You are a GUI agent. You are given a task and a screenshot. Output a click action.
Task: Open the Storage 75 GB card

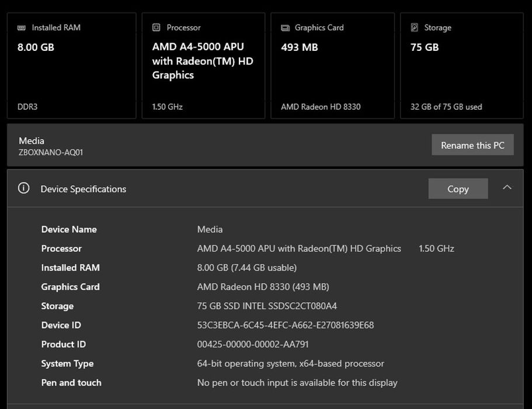coord(461,66)
